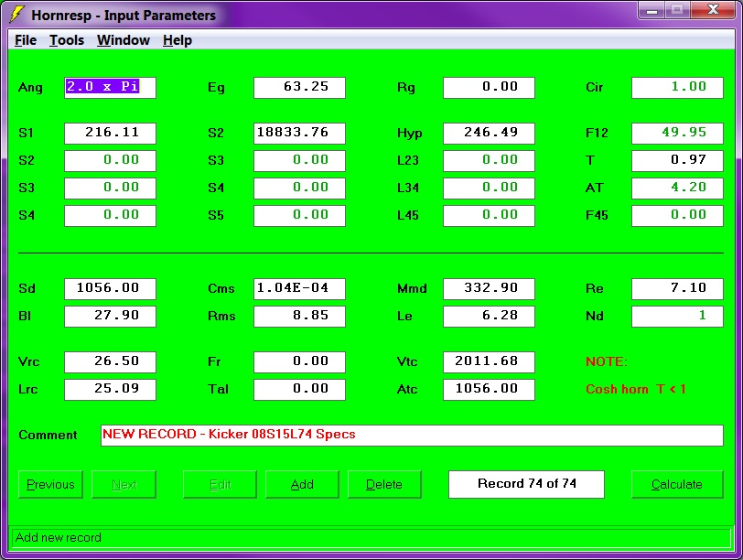Image resolution: width=743 pixels, height=560 pixels.
Task: Click the Rms field showing 8.85
Action: (x=299, y=317)
